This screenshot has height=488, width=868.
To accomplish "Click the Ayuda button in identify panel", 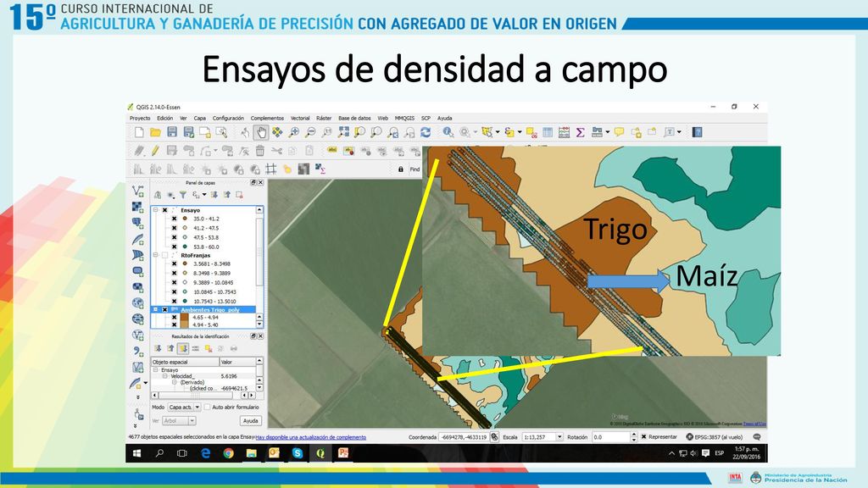I will pos(250,421).
